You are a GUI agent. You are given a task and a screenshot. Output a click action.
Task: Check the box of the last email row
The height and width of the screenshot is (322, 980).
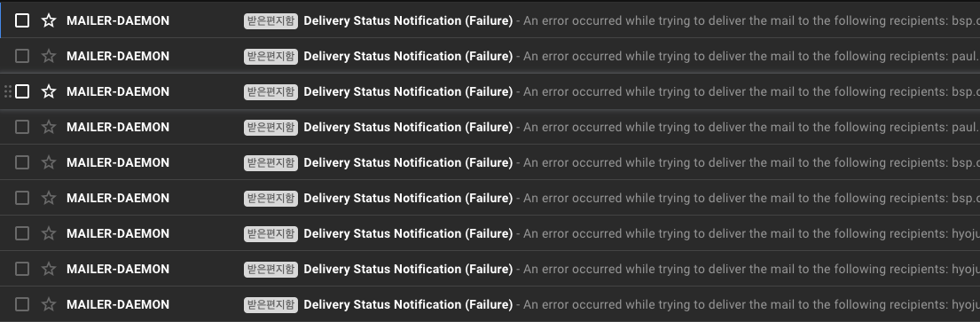22,304
